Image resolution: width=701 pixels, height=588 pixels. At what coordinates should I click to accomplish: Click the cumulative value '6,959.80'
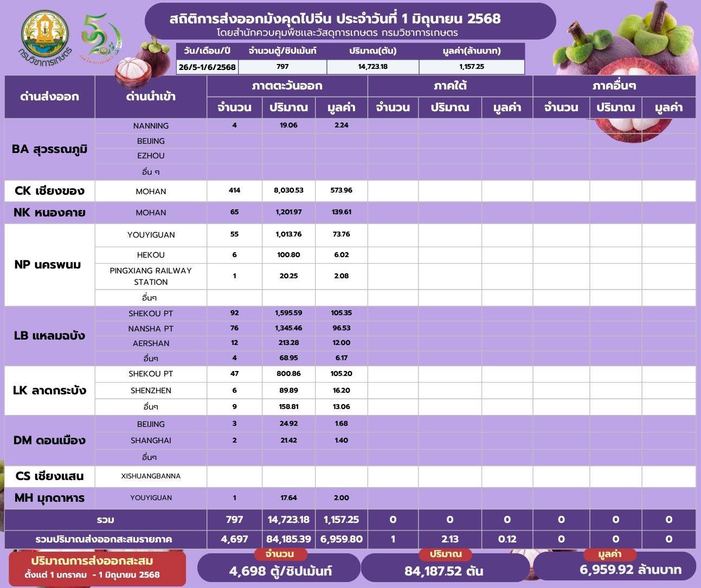coord(341,540)
